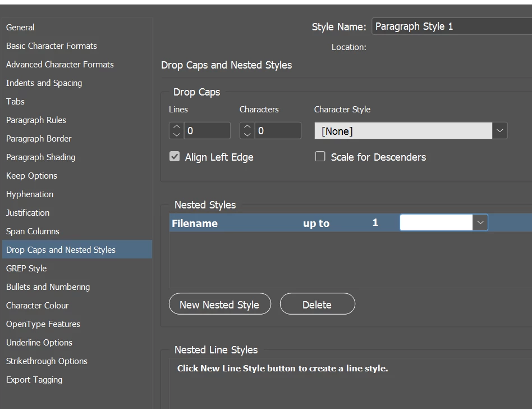The width and height of the screenshot is (532, 409).
Task: Uncheck the Align Left Edge checkbox
Action: coord(175,157)
